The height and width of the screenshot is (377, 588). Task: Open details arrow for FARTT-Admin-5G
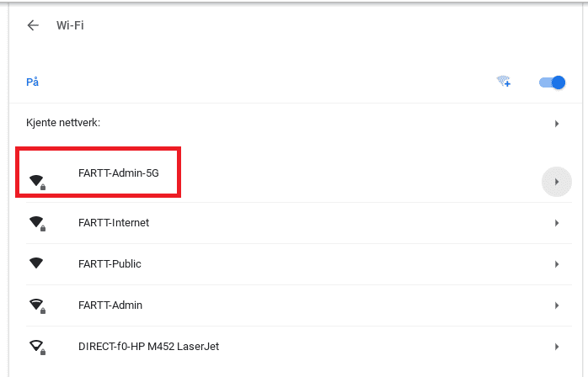557,182
